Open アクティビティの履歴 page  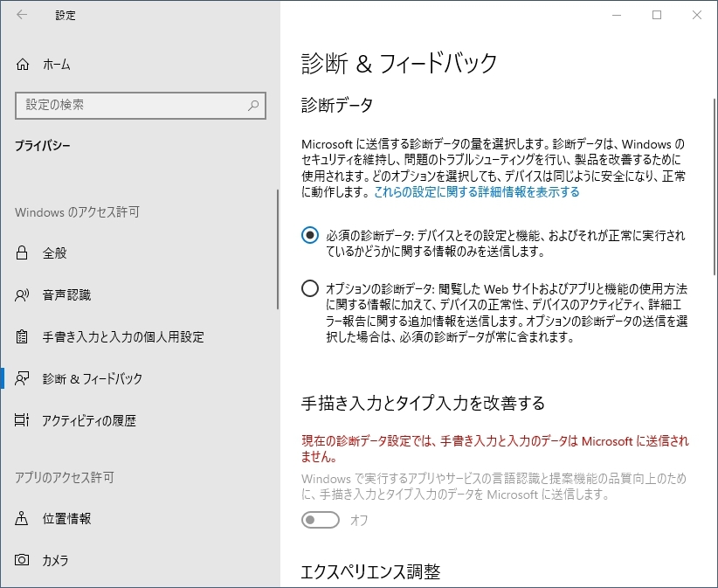point(138,420)
